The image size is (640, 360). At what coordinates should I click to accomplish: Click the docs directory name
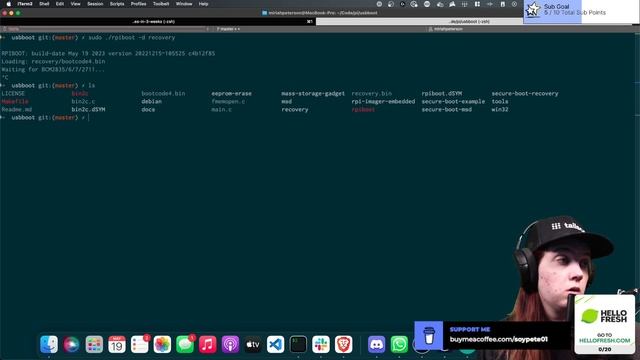coord(148,109)
